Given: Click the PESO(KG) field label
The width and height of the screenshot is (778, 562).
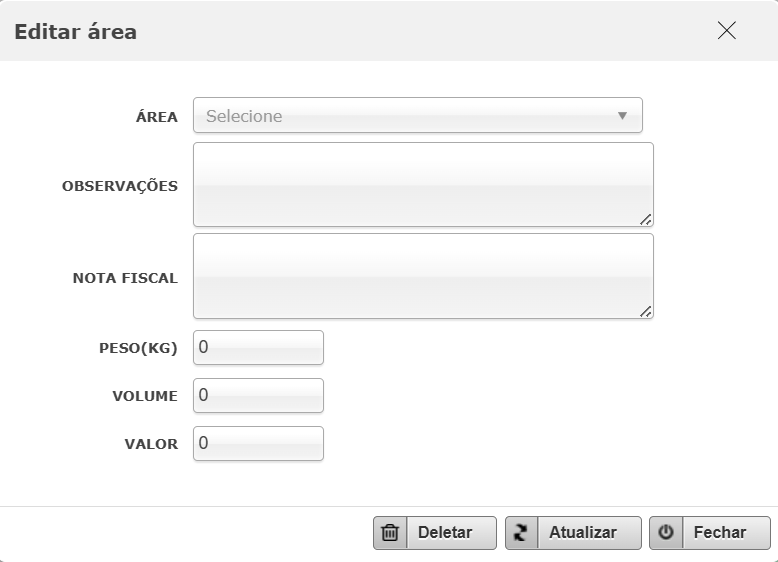Looking at the screenshot, I should tap(138, 348).
